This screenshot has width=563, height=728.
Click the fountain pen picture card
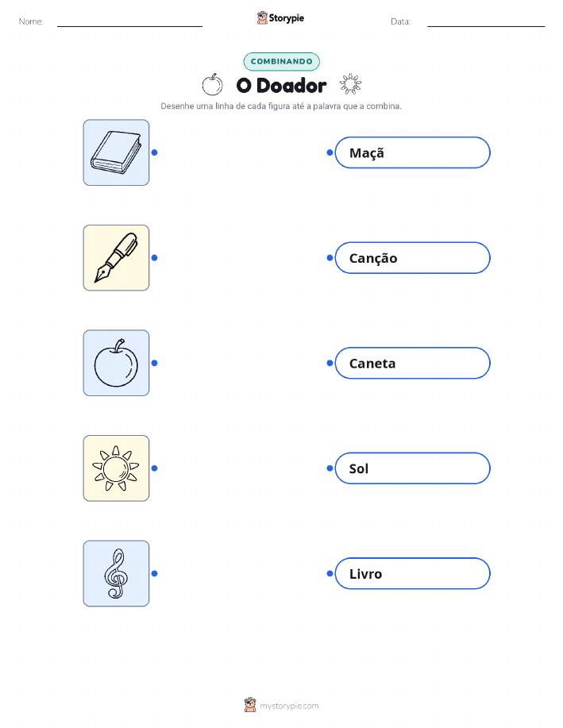pyautogui.click(x=116, y=258)
